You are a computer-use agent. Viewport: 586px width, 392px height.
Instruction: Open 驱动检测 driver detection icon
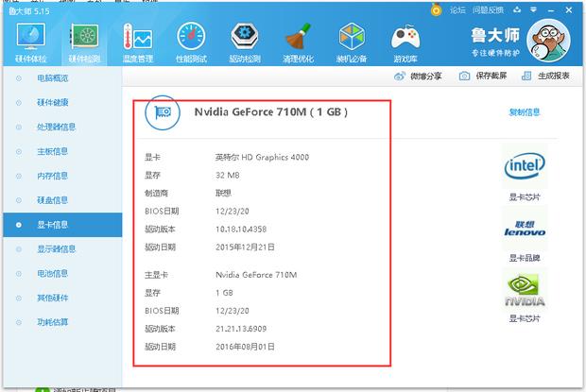tap(245, 40)
